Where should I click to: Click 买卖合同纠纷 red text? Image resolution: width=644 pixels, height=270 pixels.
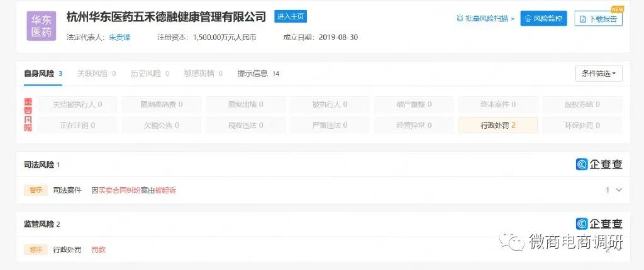coord(119,190)
